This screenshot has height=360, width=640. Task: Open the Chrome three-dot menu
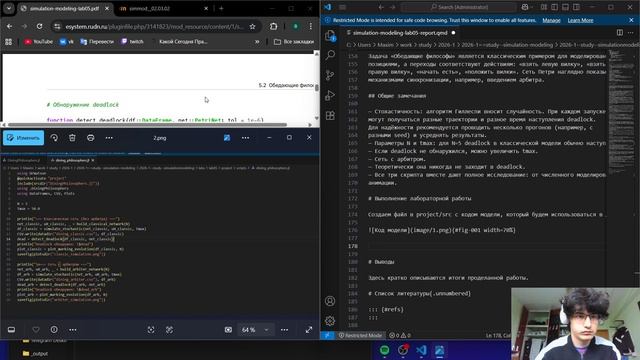(311, 26)
